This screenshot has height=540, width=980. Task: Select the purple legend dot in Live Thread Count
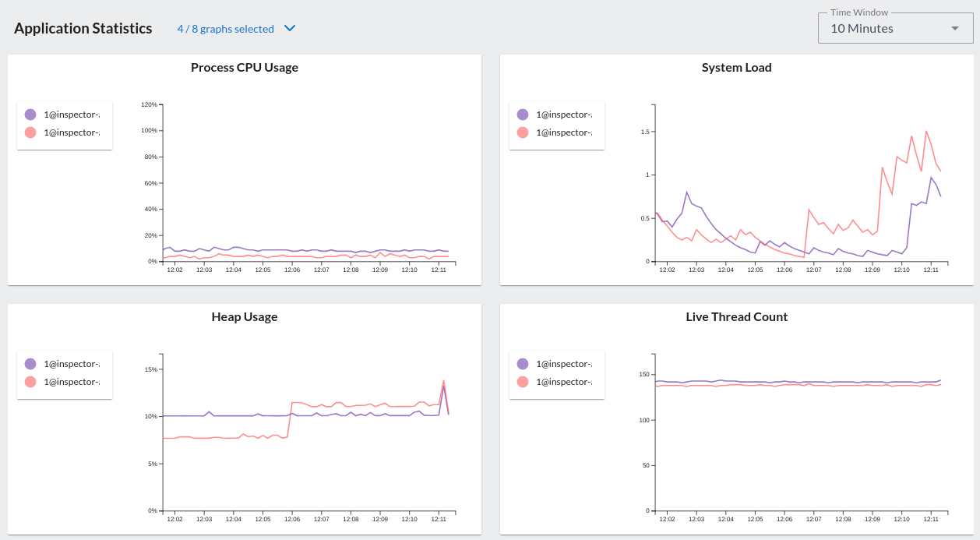(523, 363)
